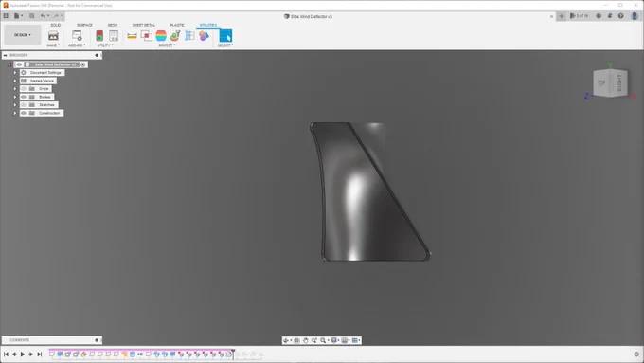Select the Document Settings tree row
644x363 pixels.
click(x=42, y=73)
